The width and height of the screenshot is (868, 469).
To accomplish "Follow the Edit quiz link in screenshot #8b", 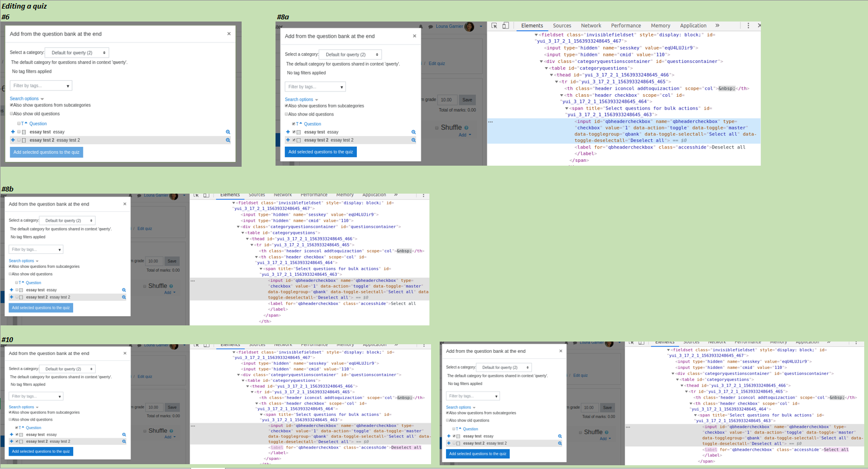I will pos(144,229).
